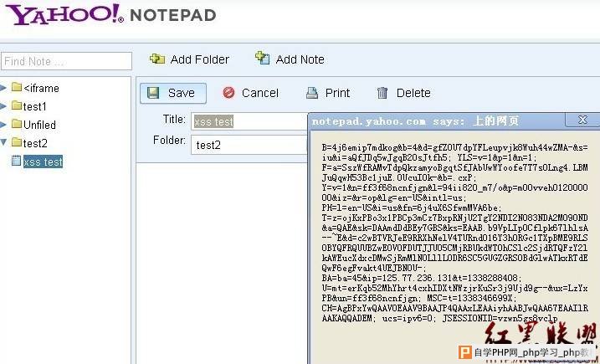The height and width of the screenshot is (364, 600).
Task: Click the Yahoo! logo
Action: click(64, 14)
